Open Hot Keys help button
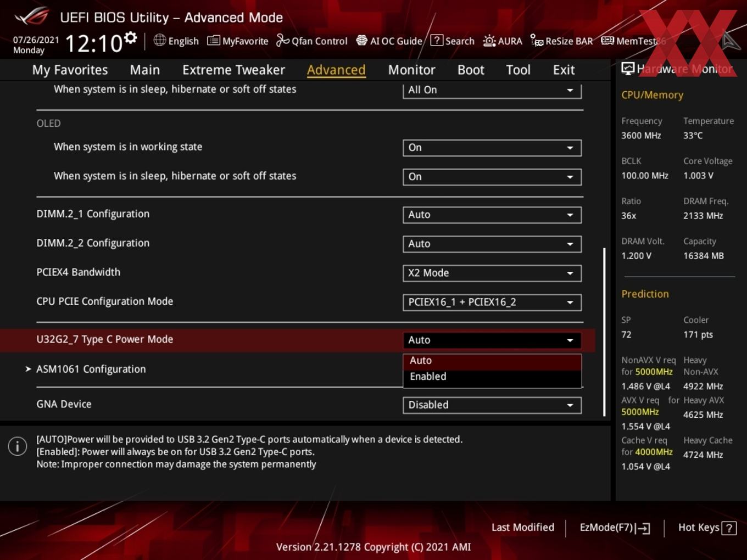 coord(707,528)
